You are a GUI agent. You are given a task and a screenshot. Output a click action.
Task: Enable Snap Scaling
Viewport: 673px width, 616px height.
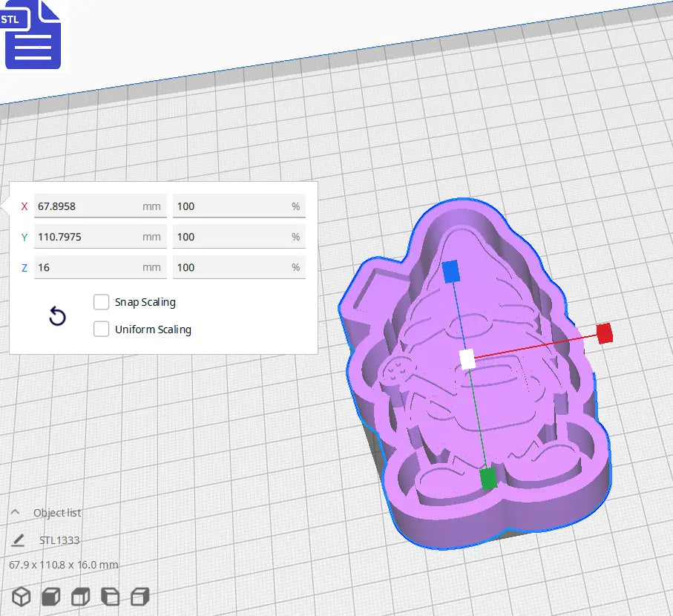point(102,302)
